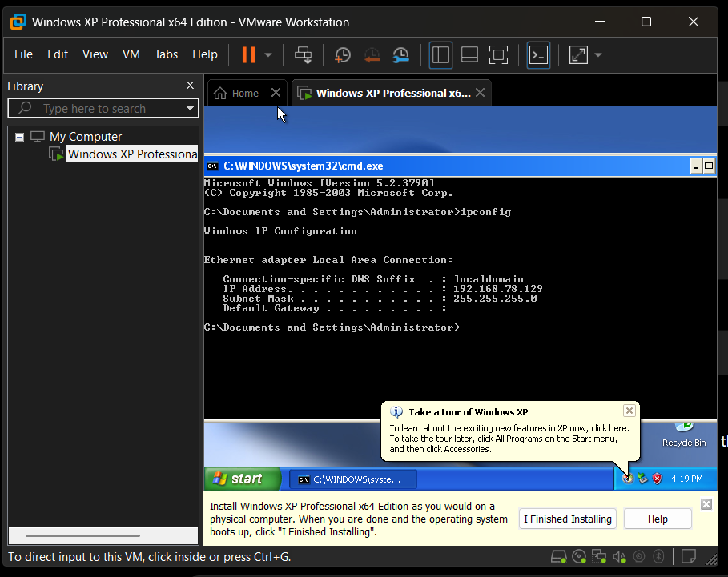The height and width of the screenshot is (577, 728).
Task: Click the stretch guest display icon
Action: click(x=578, y=54)
